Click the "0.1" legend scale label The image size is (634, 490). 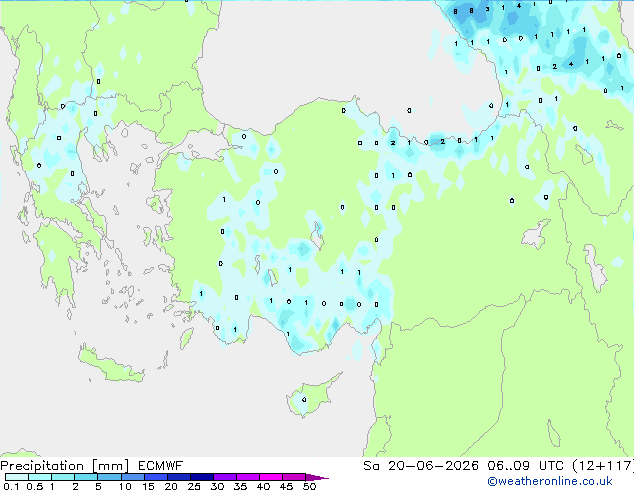11,486
